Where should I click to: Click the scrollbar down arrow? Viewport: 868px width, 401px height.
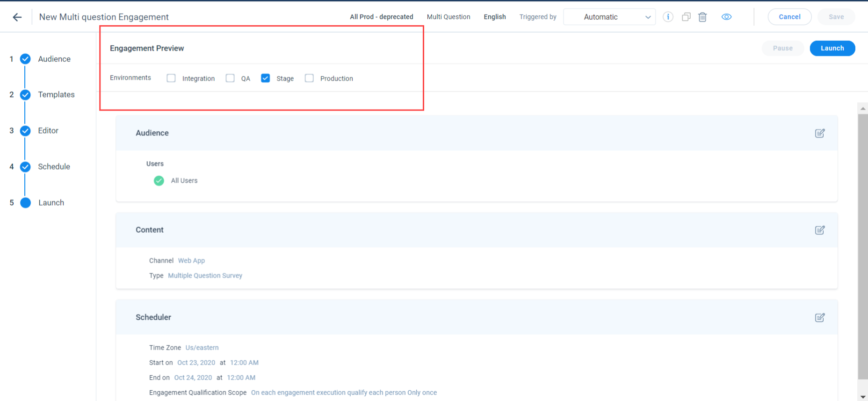[863, 397]
